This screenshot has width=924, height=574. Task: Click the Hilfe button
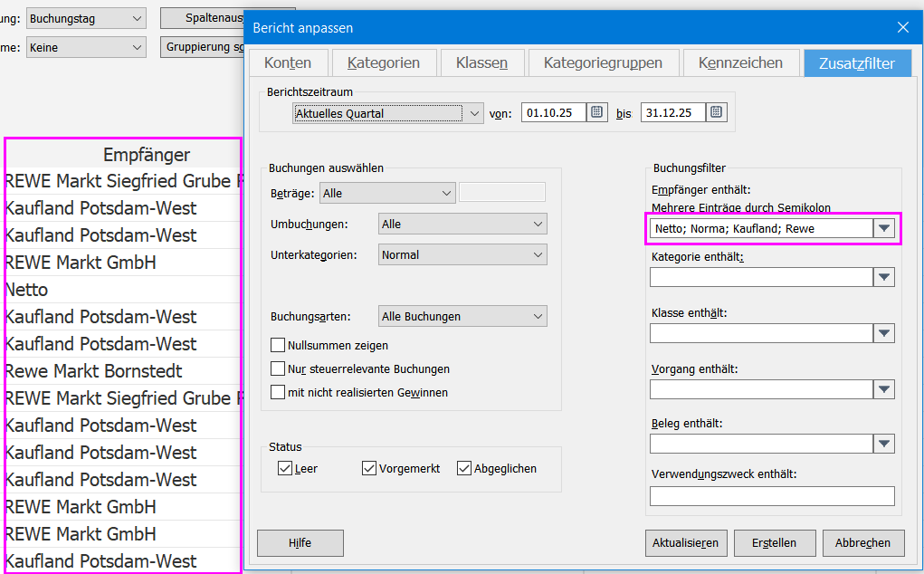300,543
